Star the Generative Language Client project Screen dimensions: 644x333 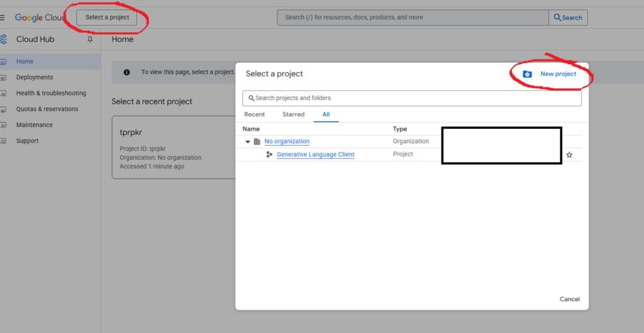569,155
